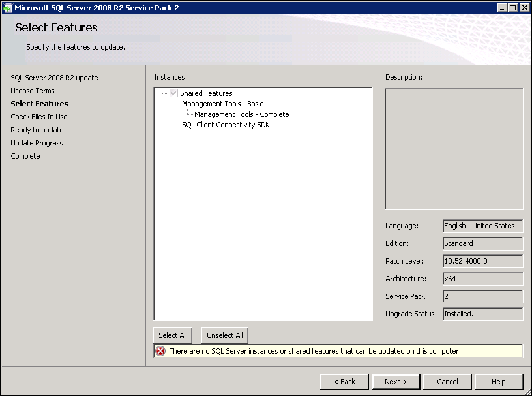The image size is (532, 396).
Task: Click the Update Progress step
Action: click(x=37, y=143)
